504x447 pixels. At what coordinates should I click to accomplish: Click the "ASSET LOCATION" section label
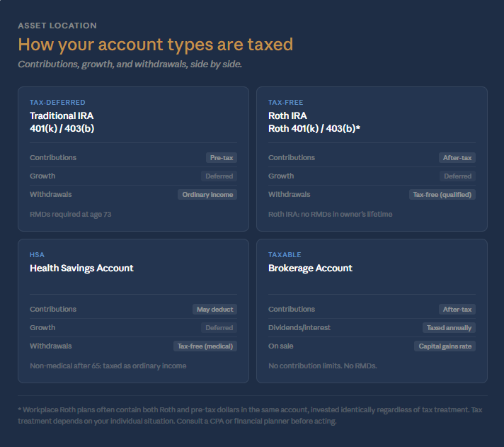(57, 26)
